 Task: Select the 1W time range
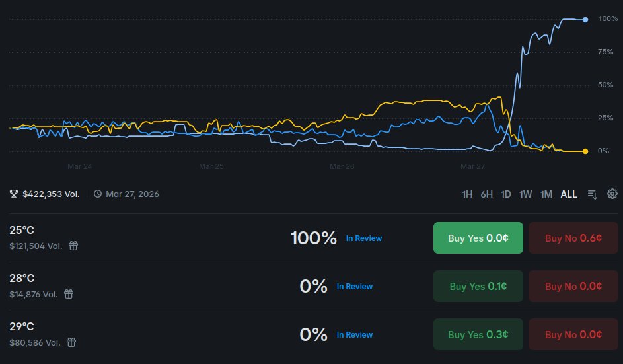point(526,194)
